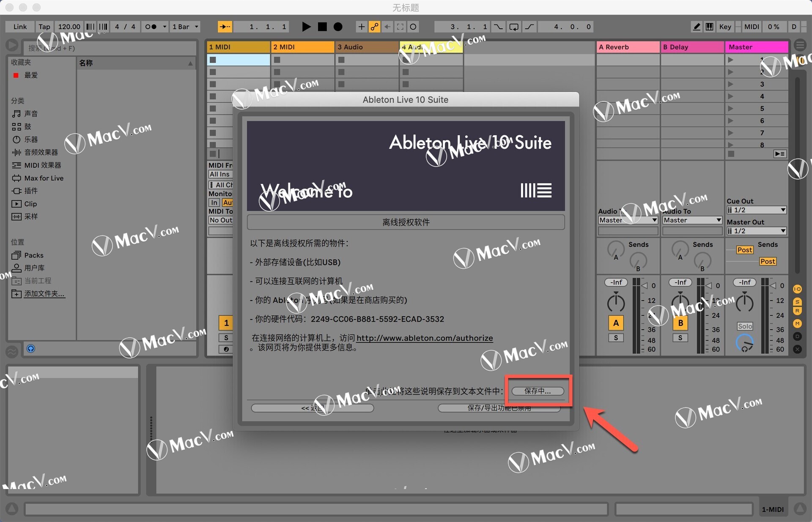Select the Packs place in browser
Screen dimensions: 812x522
[34, 255]
